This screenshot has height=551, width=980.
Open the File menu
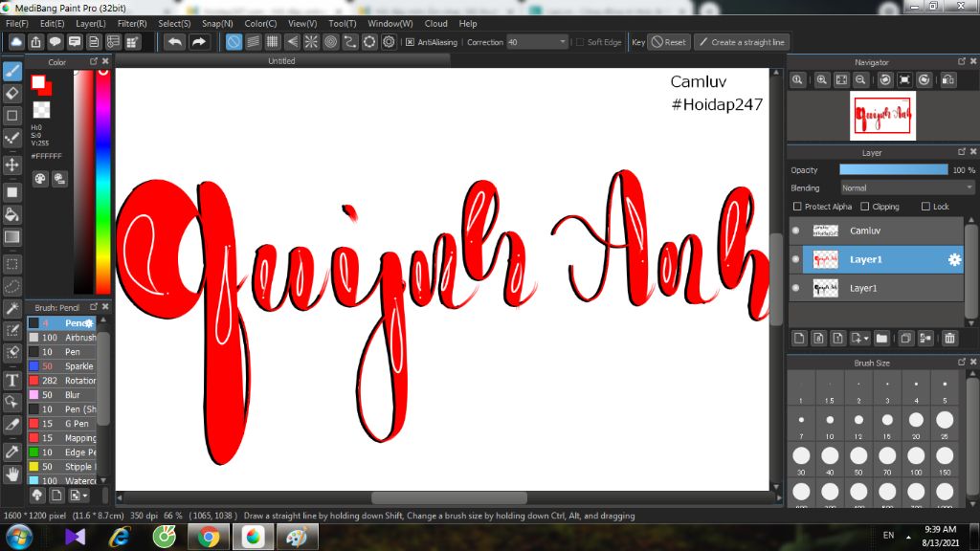(17, 23)
